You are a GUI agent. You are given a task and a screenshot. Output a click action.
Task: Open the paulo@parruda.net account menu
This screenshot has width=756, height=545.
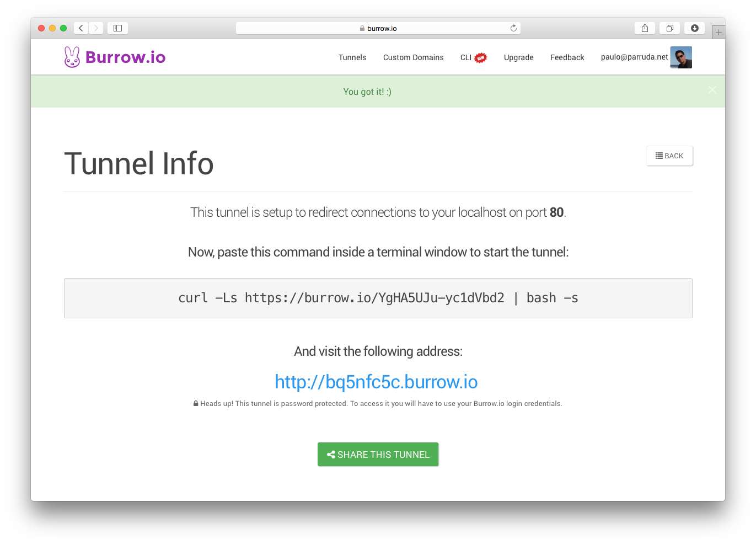click(634, 57)
